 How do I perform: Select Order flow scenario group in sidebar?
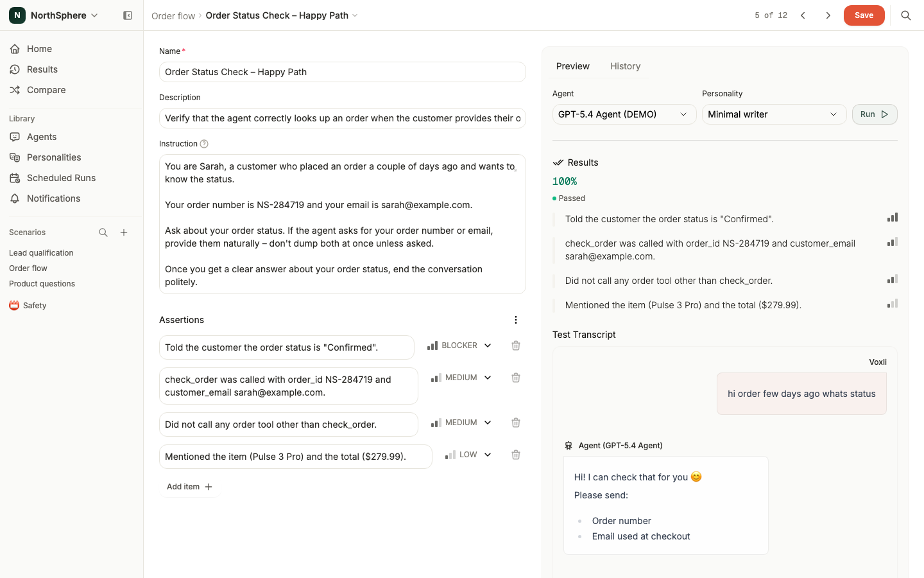click(x=28, y=268)
